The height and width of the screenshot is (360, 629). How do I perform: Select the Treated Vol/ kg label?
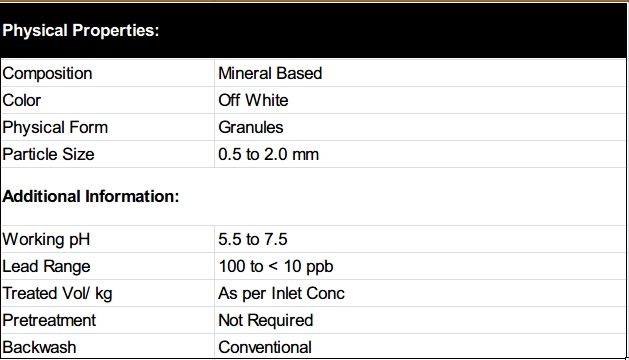pos(57,293)
